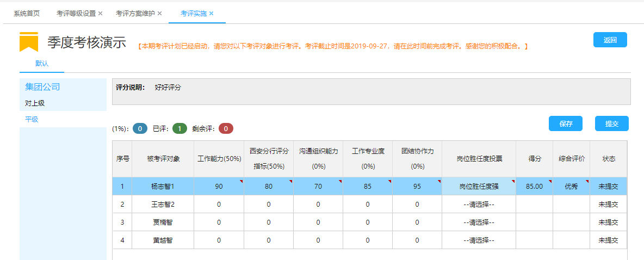Click the orange 考评截止时间 notice text

tap(333, 46)
